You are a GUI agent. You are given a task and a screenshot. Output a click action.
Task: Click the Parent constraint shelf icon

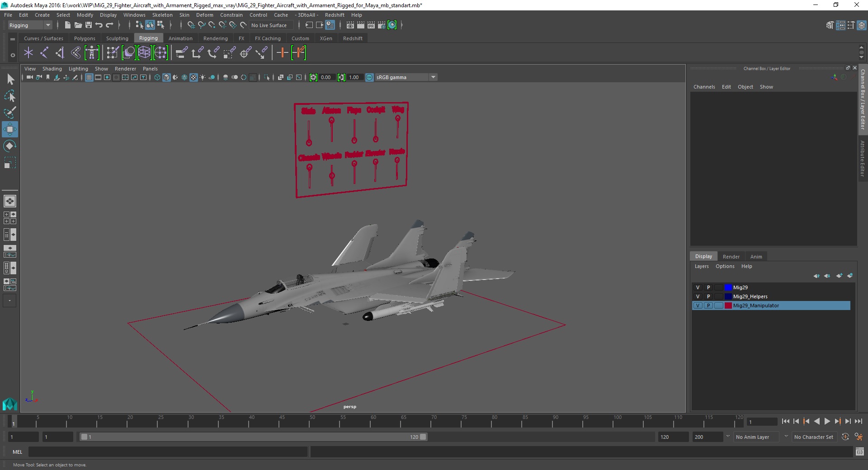(x=182, y=53)
